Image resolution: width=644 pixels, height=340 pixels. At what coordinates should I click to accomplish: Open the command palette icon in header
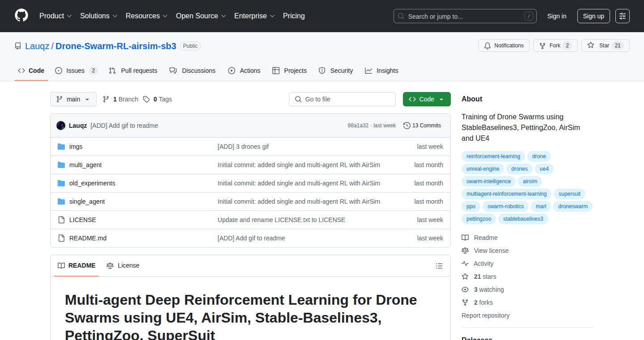click(x=622, y=16)
